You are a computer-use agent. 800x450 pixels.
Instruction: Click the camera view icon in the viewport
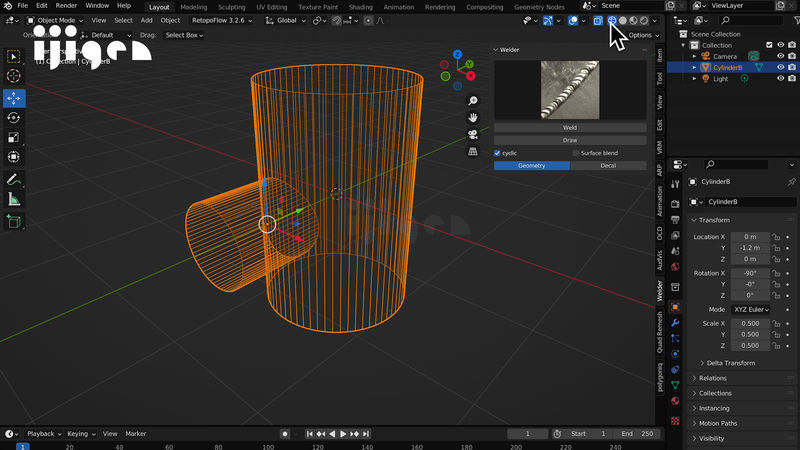coord(473,134)
